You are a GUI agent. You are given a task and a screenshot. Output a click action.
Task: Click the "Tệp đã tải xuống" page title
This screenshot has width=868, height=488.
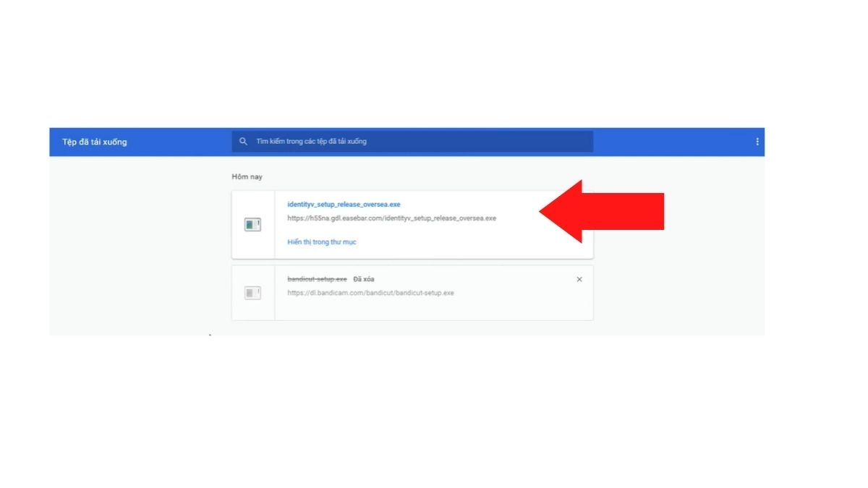pos(94,142)
